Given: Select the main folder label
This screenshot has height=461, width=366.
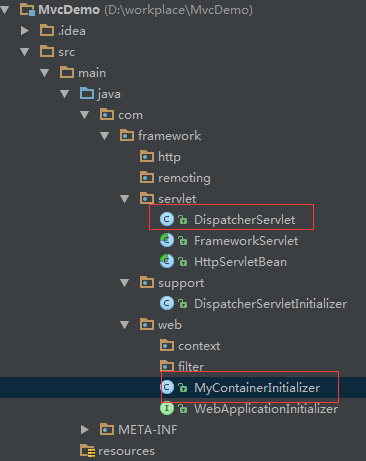Looking at the screenshot, I should [x=92, y=73].
